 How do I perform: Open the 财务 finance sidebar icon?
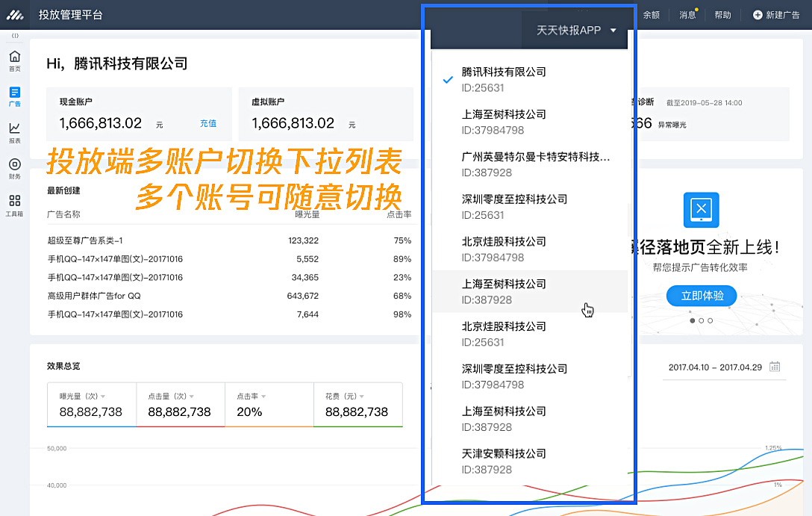click(x=14, y=169)
